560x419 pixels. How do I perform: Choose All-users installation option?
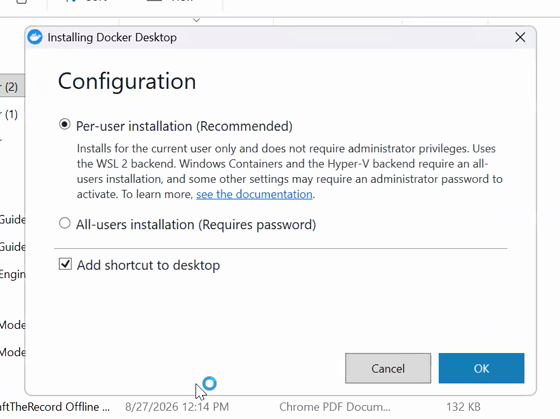(65, 223)
